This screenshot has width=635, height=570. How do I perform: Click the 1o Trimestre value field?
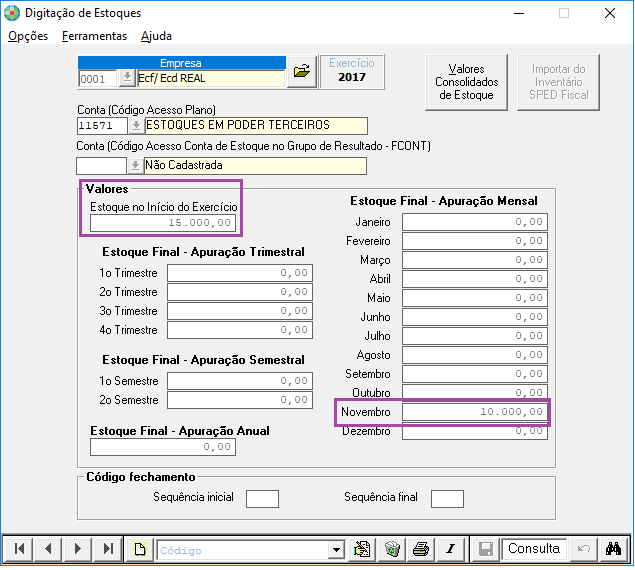coord(240,273)
